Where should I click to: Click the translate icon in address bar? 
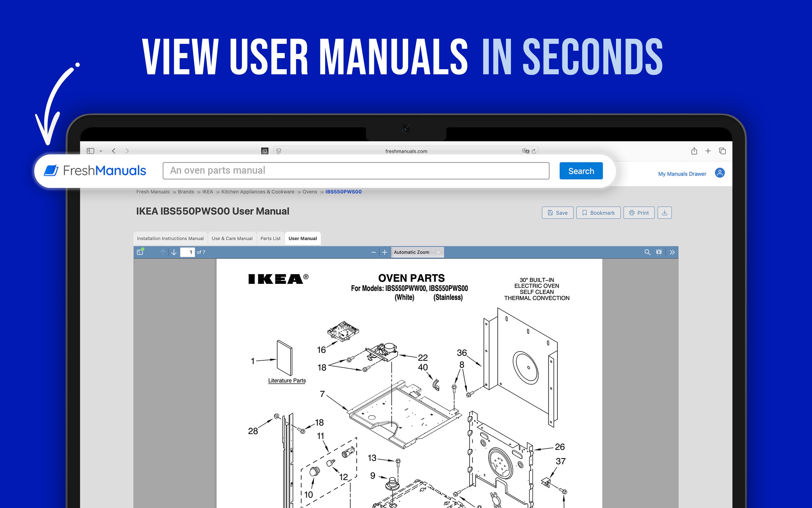(525, 151)
